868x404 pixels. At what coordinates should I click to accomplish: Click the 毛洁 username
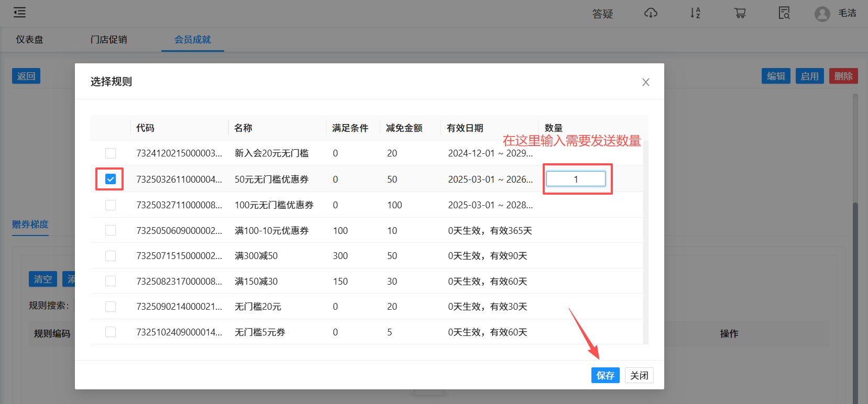click(847, 13)
